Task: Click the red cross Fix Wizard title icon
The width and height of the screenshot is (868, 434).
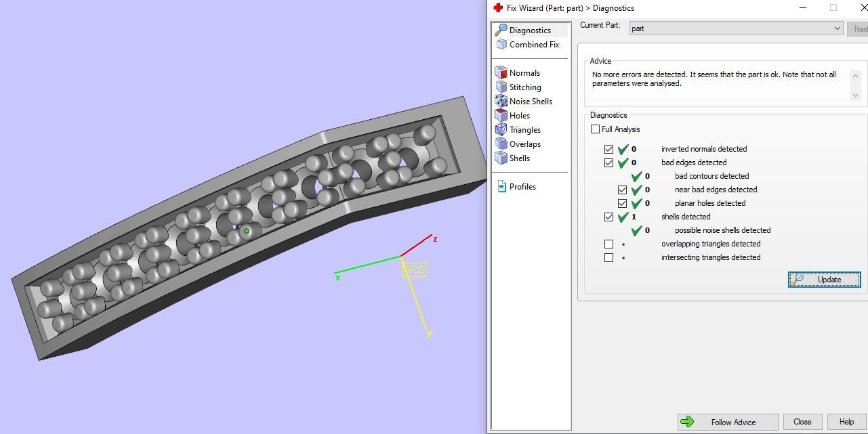Action: (498, 7)
